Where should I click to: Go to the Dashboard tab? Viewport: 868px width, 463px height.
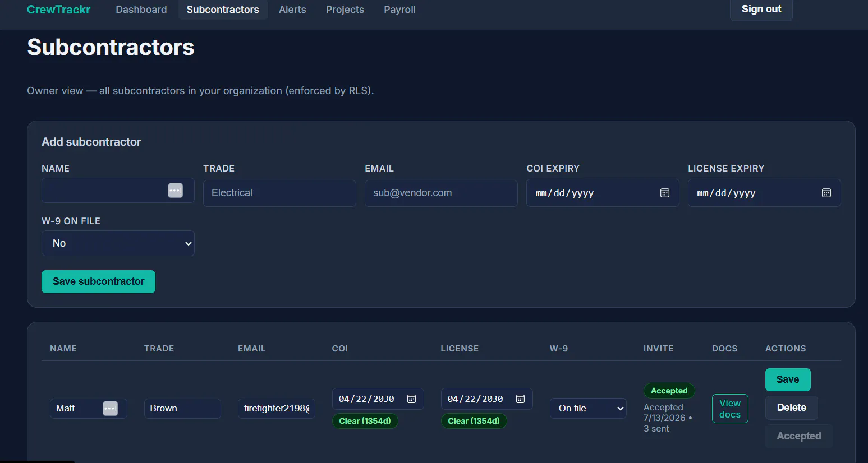point(141,10)
